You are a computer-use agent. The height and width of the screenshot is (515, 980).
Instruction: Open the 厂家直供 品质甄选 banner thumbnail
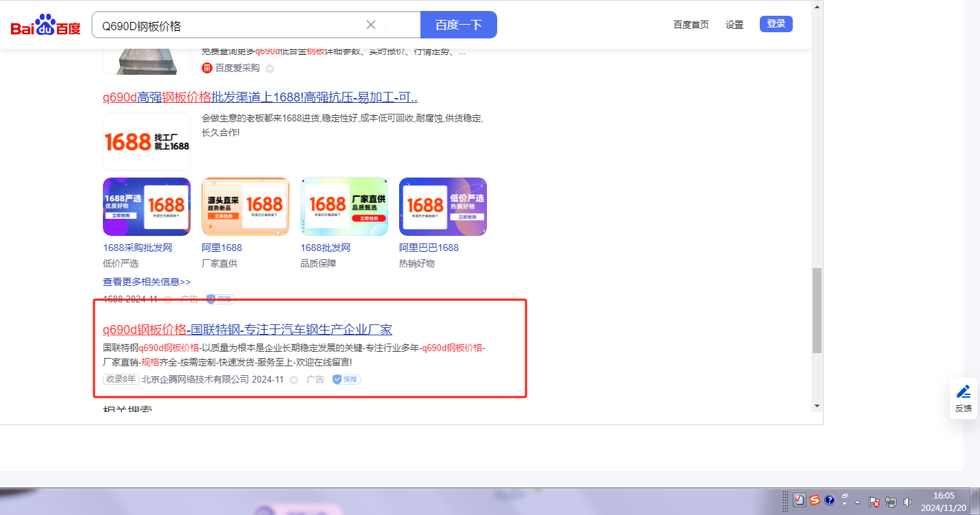(344, 206)
